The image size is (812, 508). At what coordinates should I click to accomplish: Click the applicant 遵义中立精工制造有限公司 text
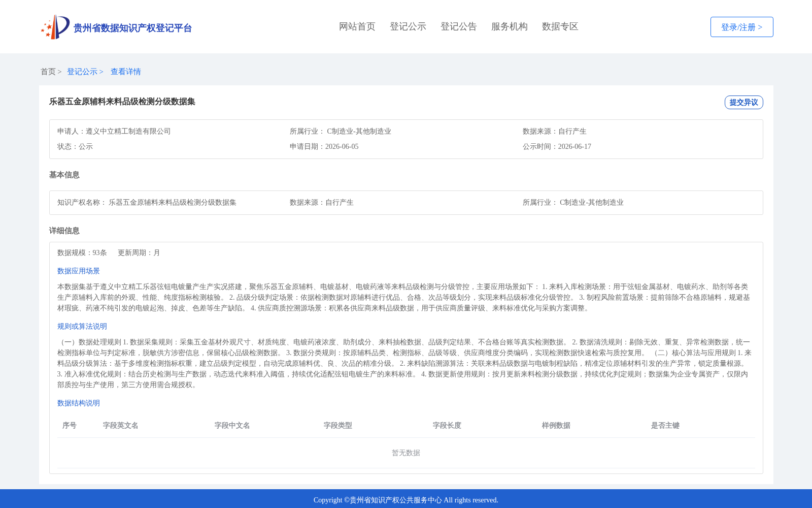[x=128, y=131]
